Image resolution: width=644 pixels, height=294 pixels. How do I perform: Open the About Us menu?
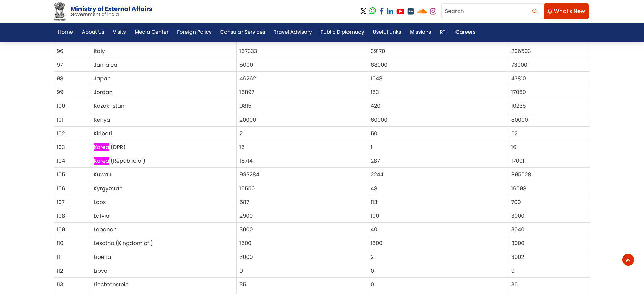[93, 32]
